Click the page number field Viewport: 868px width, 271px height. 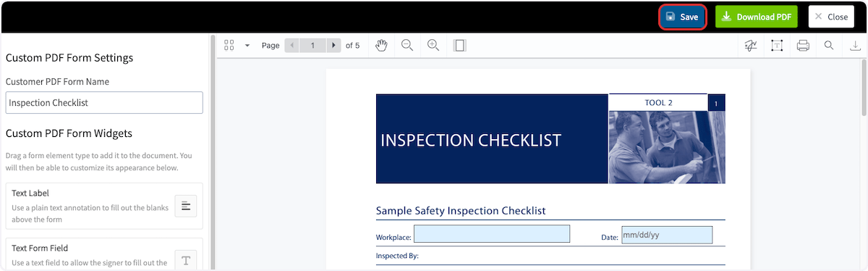[312, 45]
